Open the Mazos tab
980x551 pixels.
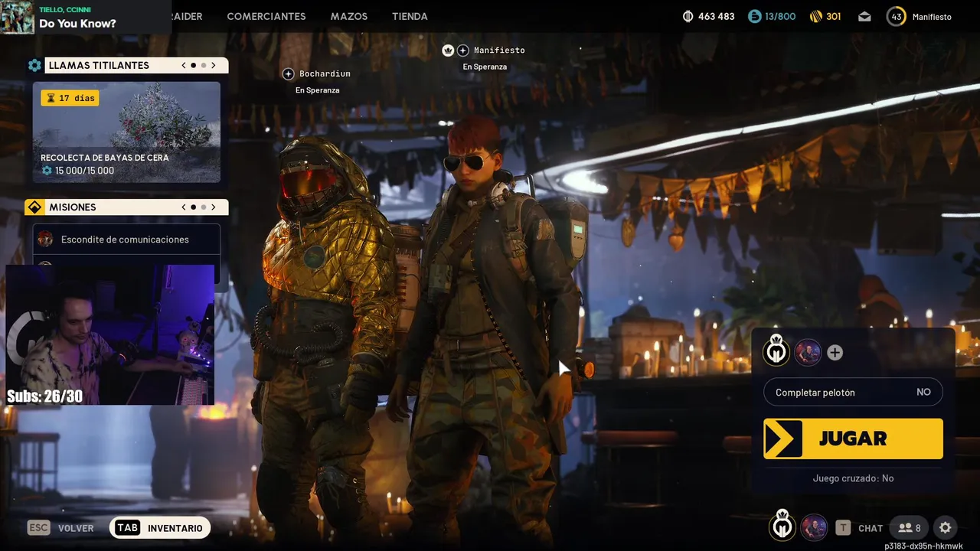point(349,16)
